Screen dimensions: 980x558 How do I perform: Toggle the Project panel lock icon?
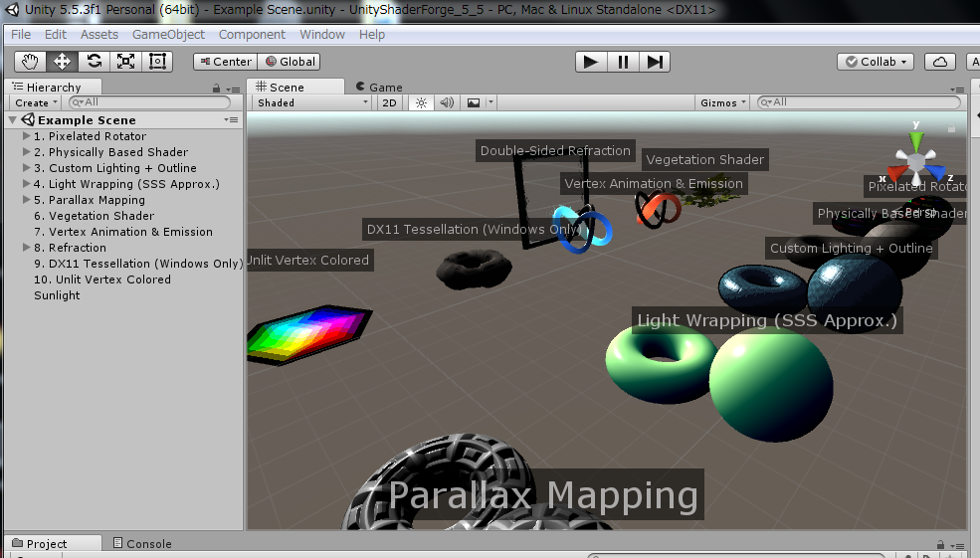(x=940, y=545)
